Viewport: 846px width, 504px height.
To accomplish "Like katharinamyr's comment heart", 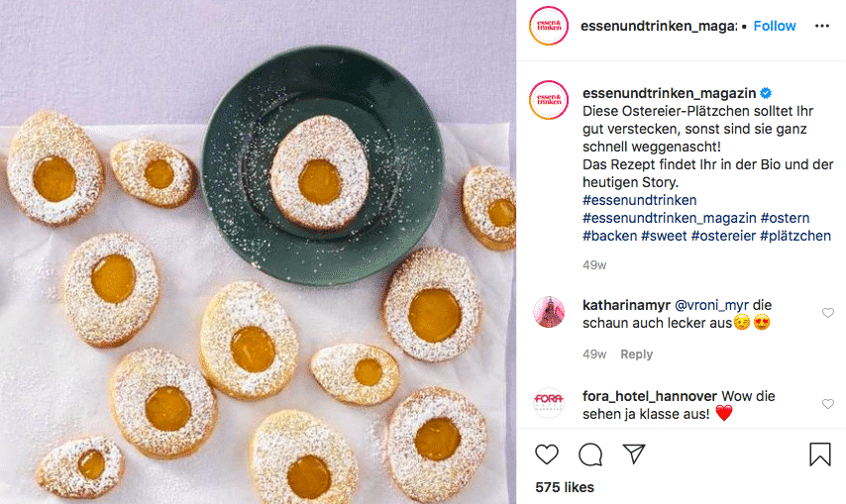I will pos(827,313).
